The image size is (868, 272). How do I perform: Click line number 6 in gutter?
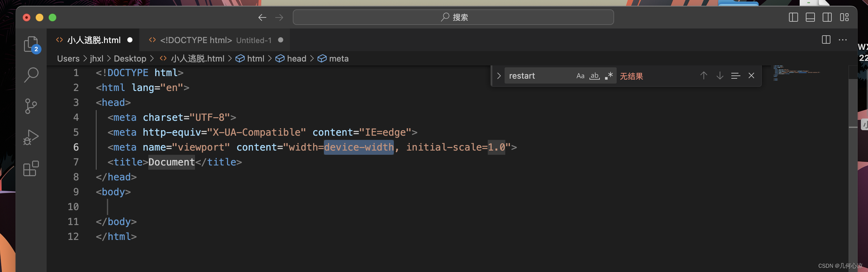coord(76,147)
